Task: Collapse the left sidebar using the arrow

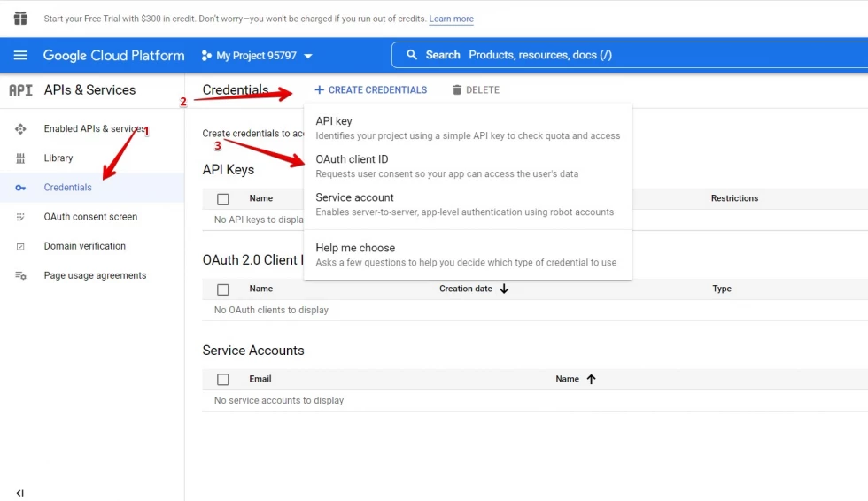Action: coord(20,493)
